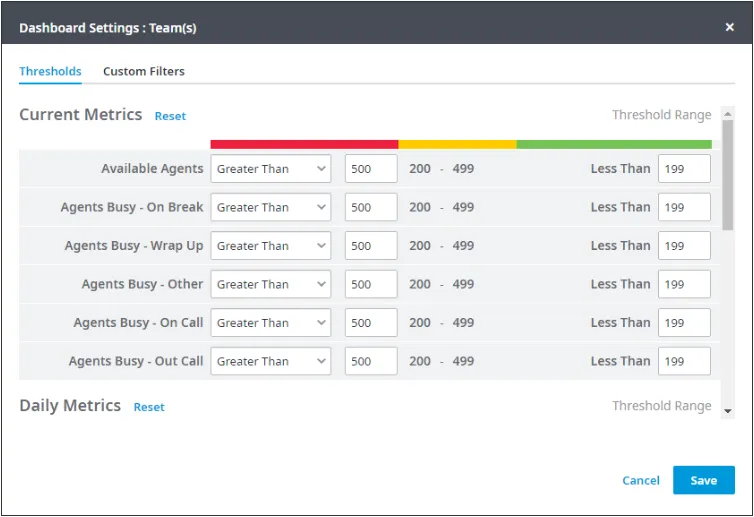This screenshot has height=517, width=754.
Task: Edit the 500 field for Agents Busy - Wrap Up
Action: point(371,246)
